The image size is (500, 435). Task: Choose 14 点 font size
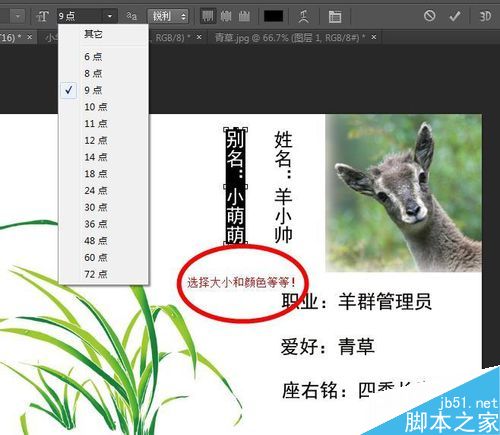(103, 157)
